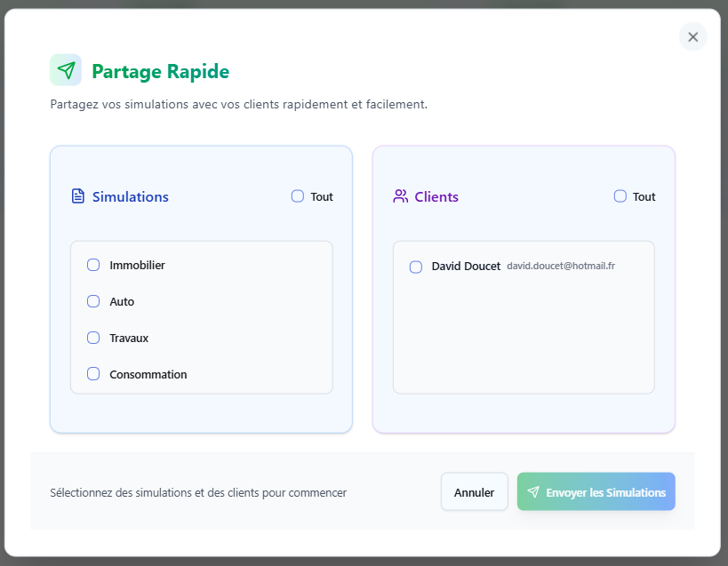
Task: Click the document icon beside Simulations
Action: point(78,196)
